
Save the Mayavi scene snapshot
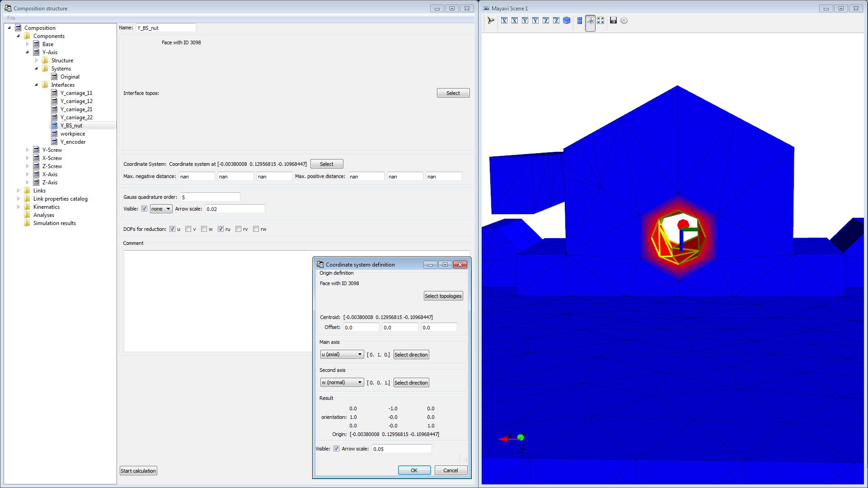click(614, 20)
